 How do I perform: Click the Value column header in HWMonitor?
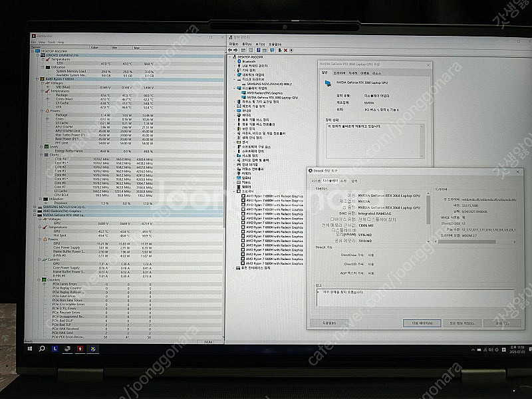tap(100, 47)
